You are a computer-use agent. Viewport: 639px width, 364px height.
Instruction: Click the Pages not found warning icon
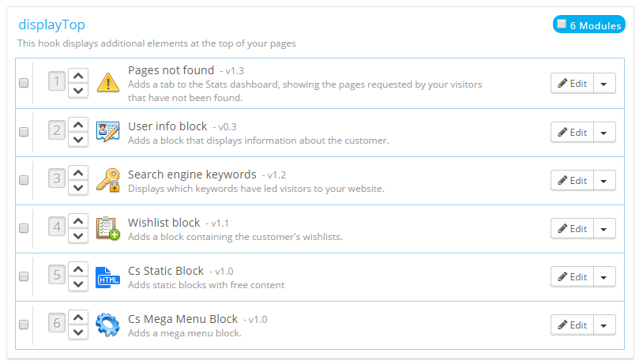(107, 82)
